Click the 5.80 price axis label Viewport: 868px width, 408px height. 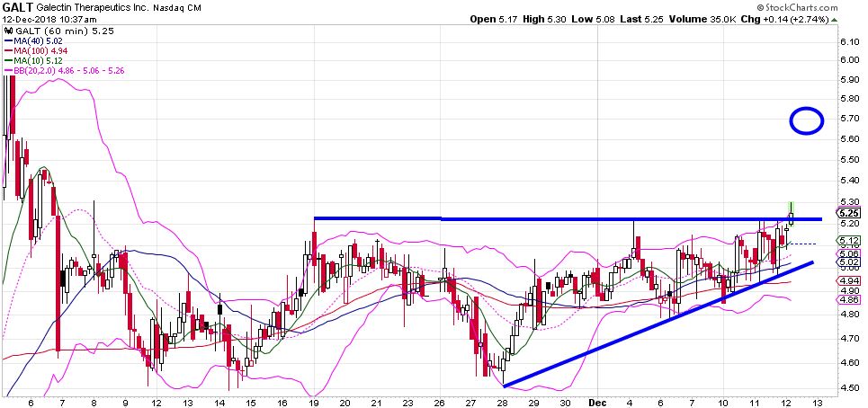click(850, 99)
